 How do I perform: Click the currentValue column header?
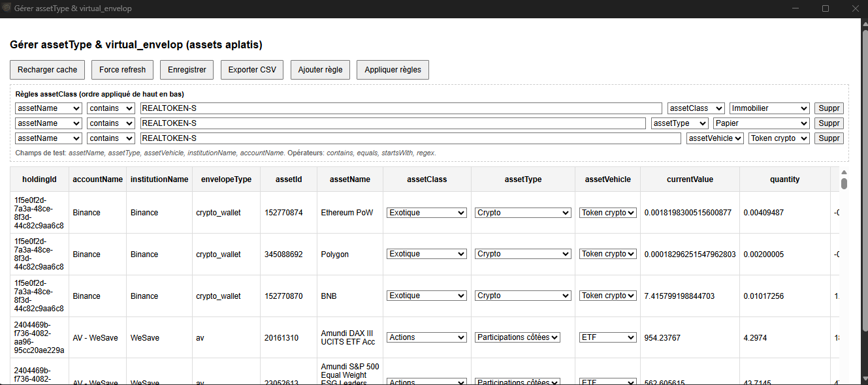point(690,179)
